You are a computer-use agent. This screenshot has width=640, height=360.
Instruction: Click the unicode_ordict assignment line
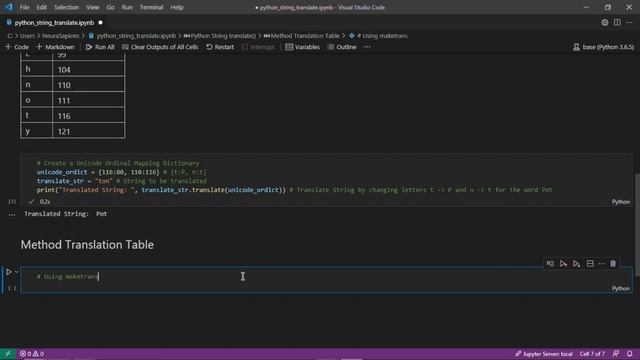coord(122,172)
